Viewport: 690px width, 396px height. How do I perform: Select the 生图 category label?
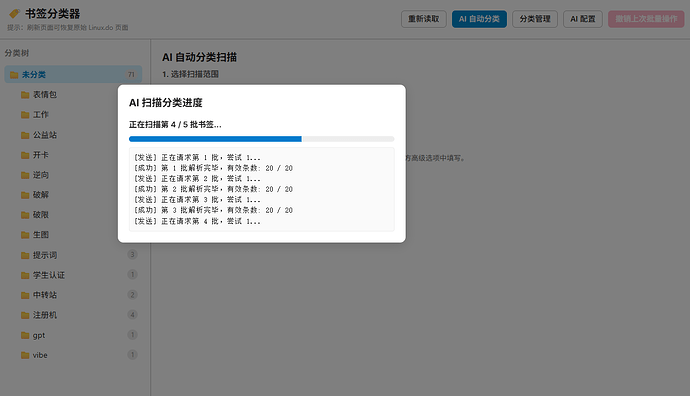[41, 235]
